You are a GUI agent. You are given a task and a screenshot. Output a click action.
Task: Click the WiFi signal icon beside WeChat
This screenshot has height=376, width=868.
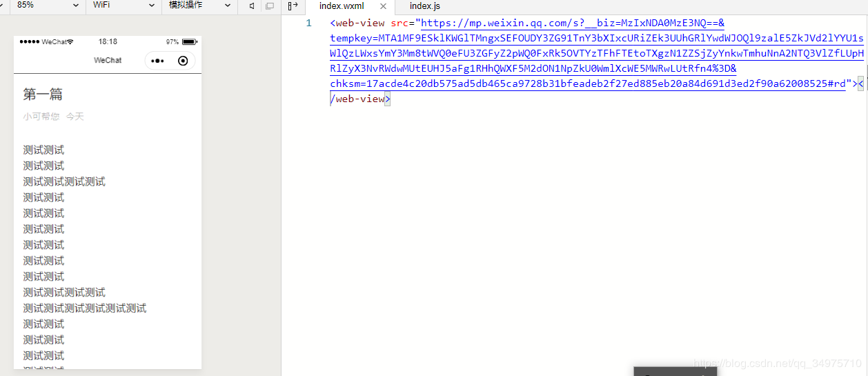(70, 42)
